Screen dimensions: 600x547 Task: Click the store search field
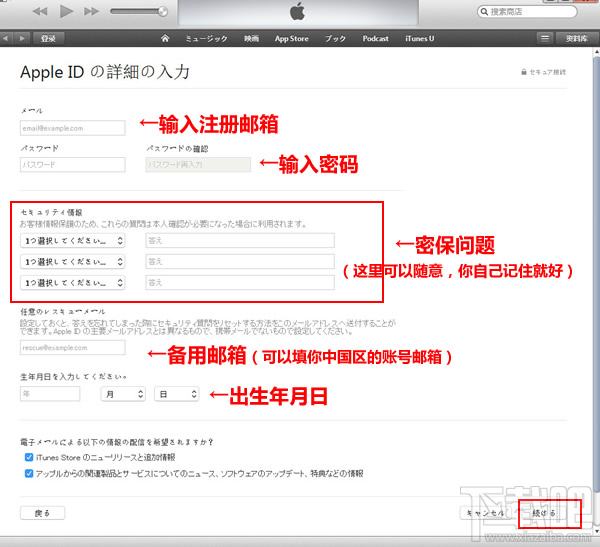(x=527, y=11)
